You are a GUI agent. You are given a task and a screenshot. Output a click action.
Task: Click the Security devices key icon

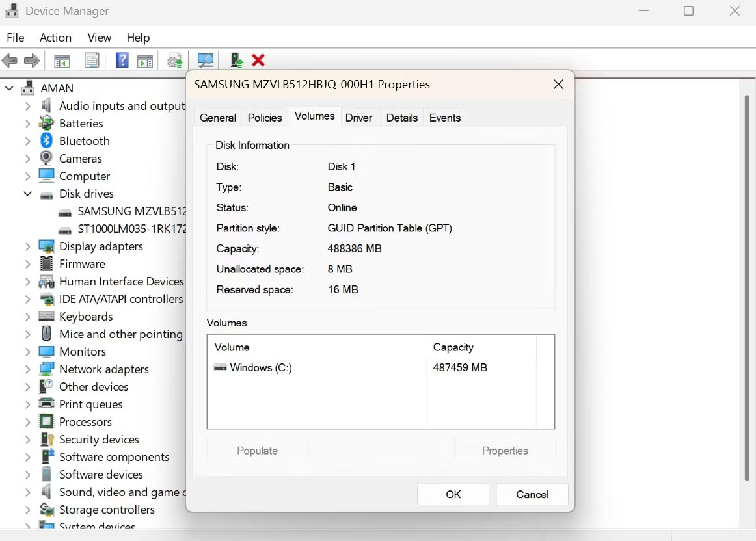47,439
